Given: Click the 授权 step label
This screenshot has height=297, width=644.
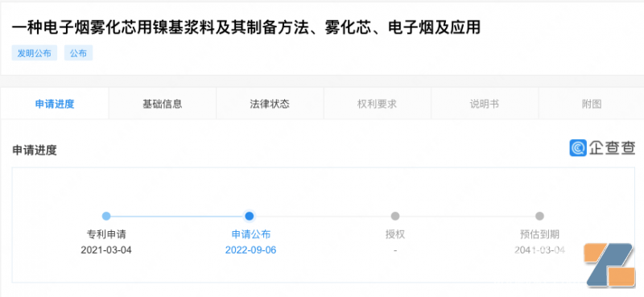Looking at the screenshot, I should (395, 234).
